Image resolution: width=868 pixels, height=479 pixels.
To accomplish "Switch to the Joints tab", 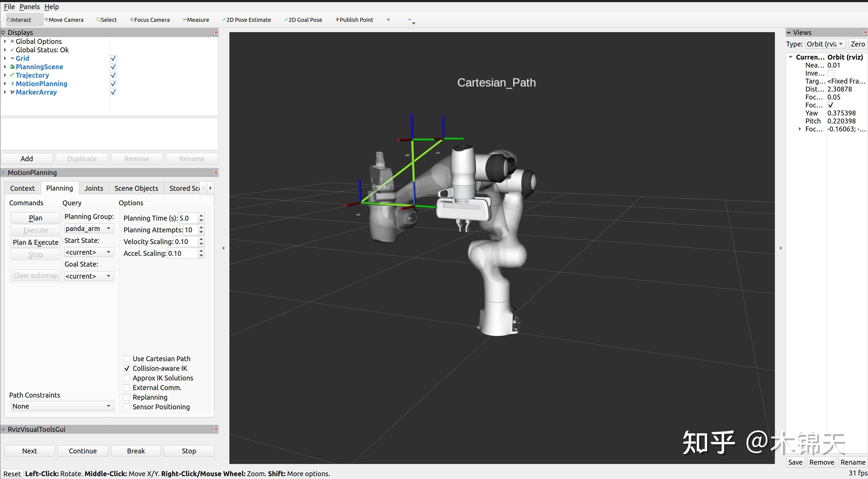I will pyautogui.click(x=94, y=188).
